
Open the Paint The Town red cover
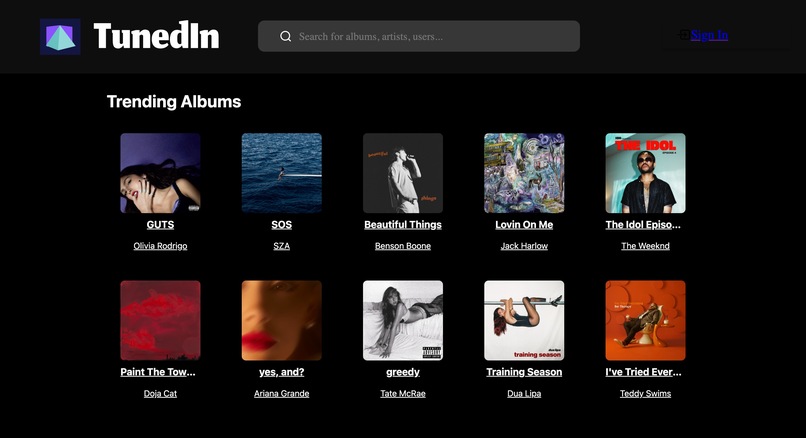pyautogui.click(x=160, y=320)
